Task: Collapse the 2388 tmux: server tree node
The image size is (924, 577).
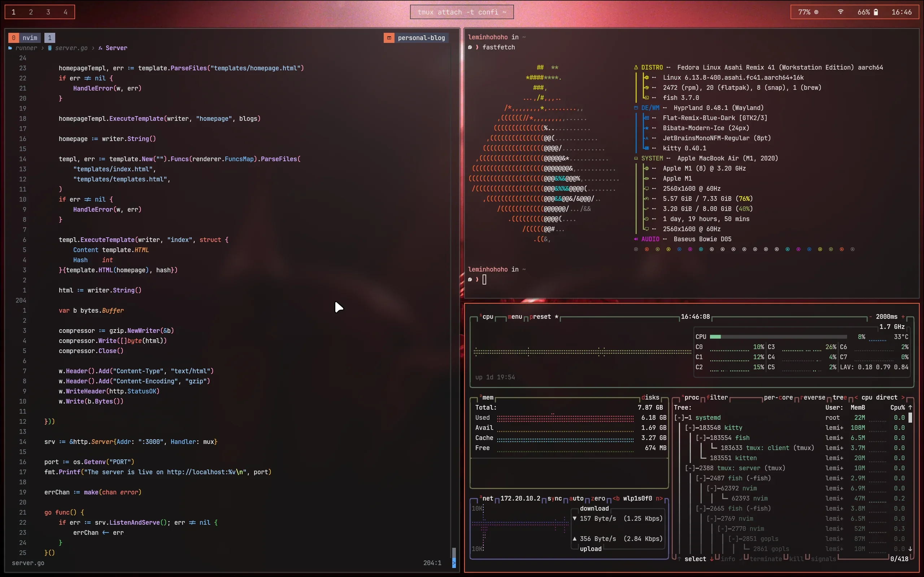Action: [690, 468]
